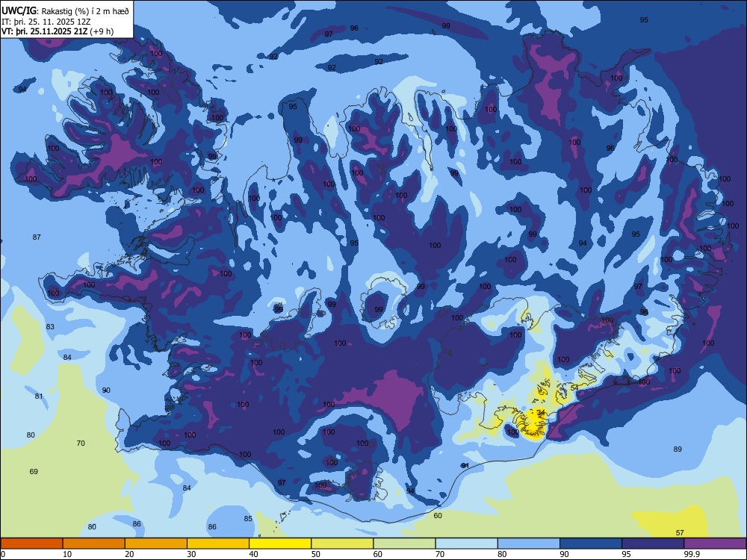This screenshot has width=747, height=560.
Task: Click the '91' value near the south coast
Action: (465, 465)
